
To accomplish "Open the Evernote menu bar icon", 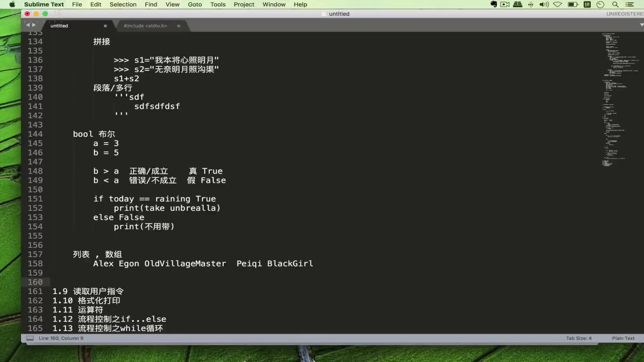I will click(x=494, y=4).
